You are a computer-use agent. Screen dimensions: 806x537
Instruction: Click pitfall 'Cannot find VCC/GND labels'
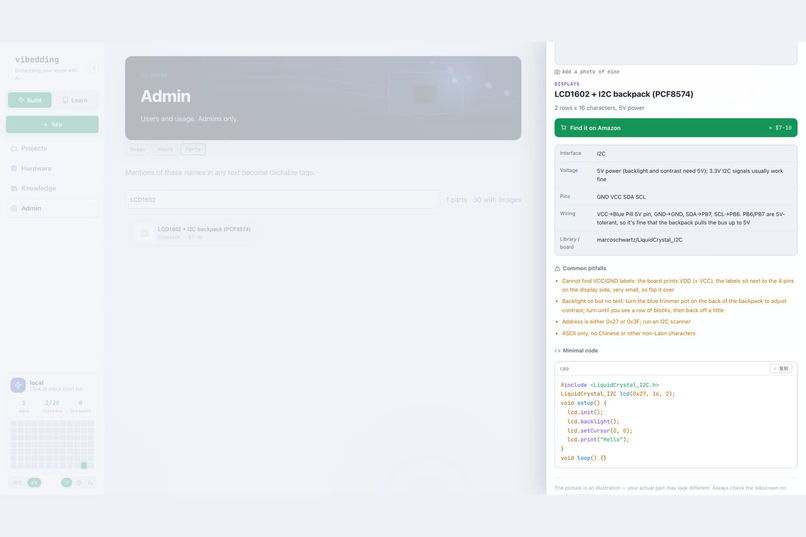point(677,285)
